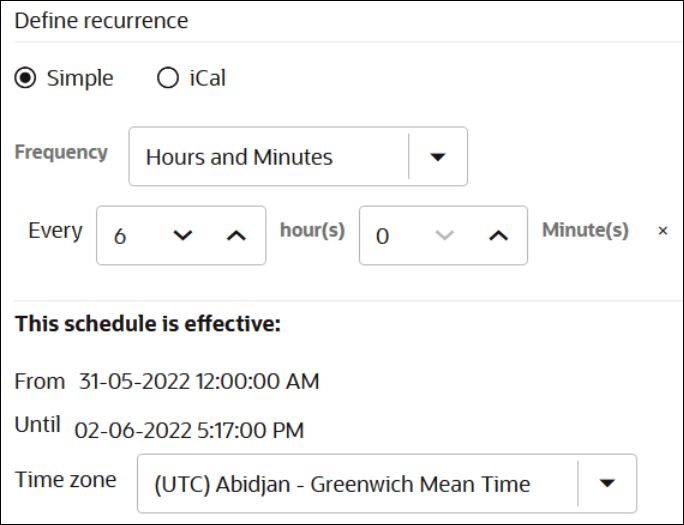
Task: Click the Hours and Minutes combo box
Action: [268, 157]
